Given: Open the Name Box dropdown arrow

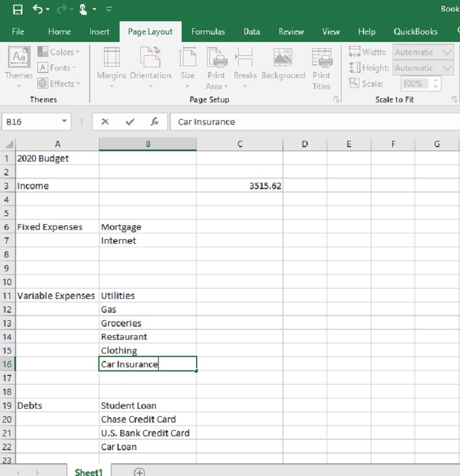Looking at the screenshot, I should pos(64,121).
